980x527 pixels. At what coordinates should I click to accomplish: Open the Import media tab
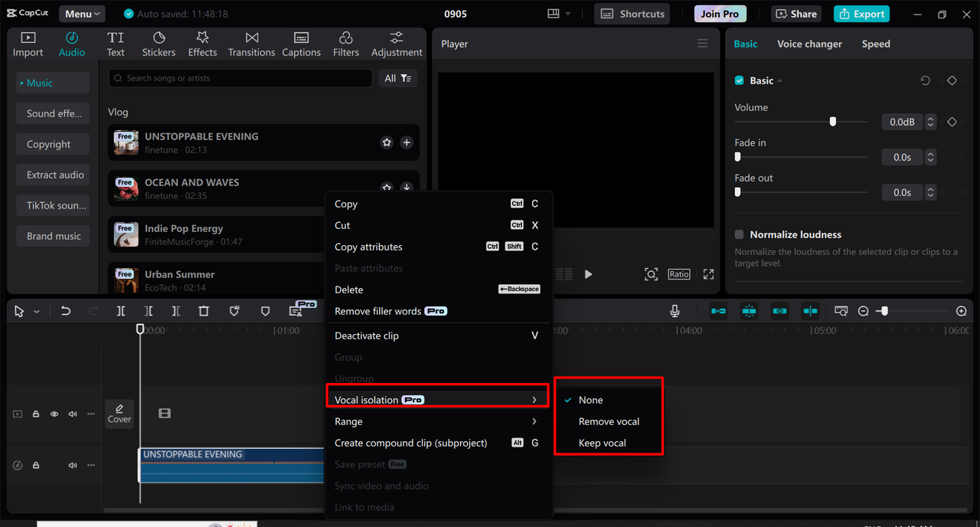(28, 44)
